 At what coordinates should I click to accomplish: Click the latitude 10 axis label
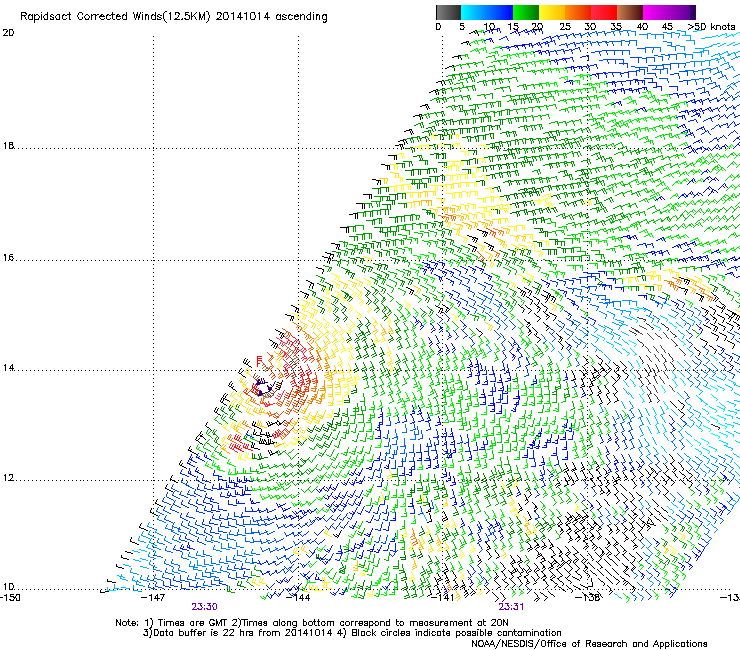pyautogui.click(x=8, y=587)
